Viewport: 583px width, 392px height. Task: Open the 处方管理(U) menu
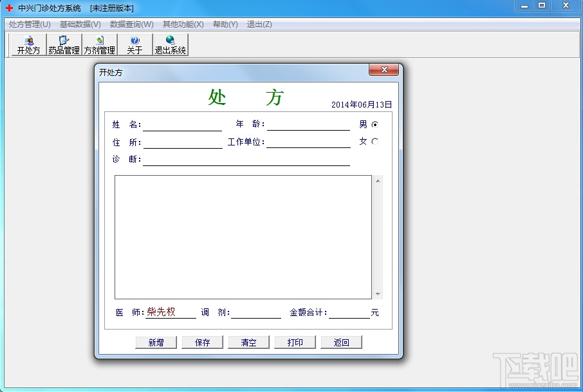point(30,24)
